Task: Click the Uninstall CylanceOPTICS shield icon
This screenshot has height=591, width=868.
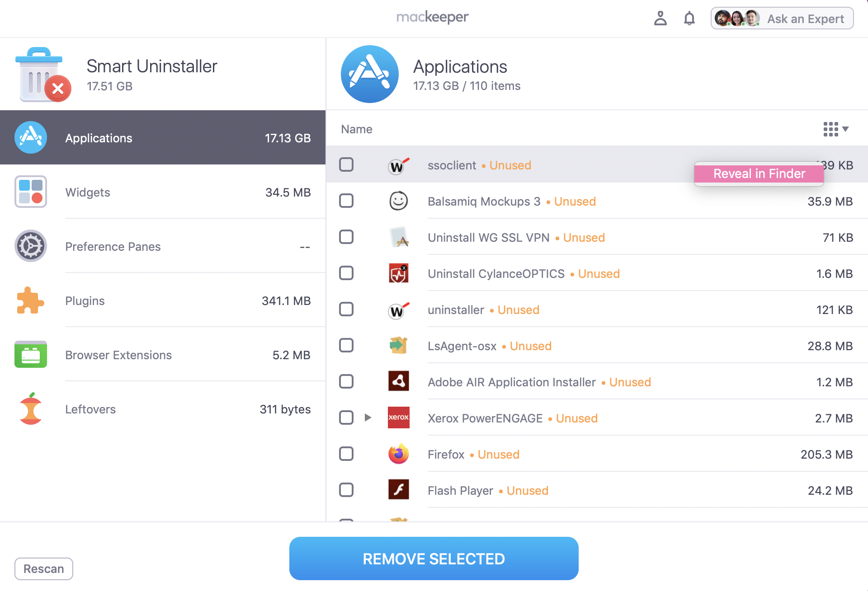Action: coord(398,273)
